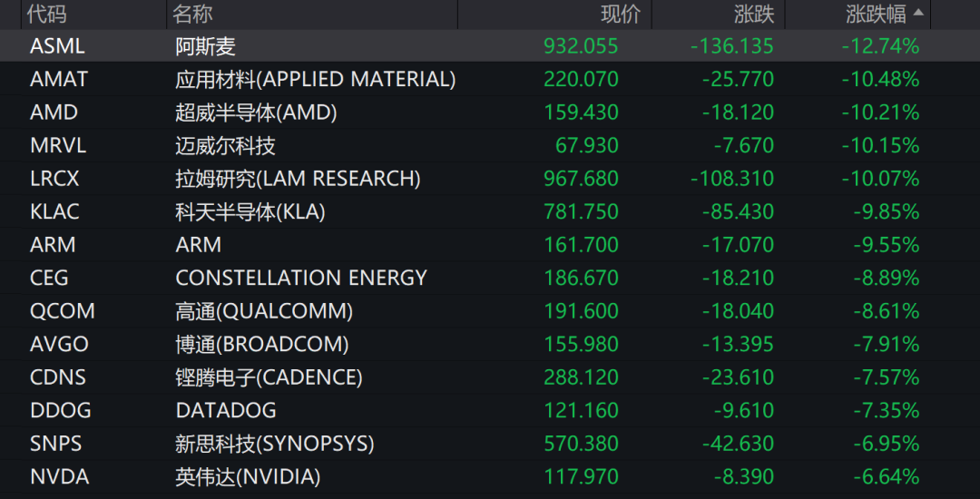This screenshot has width=980, height=499.
Task: Click CDNS change value -23.610
Action: (738, 377)
